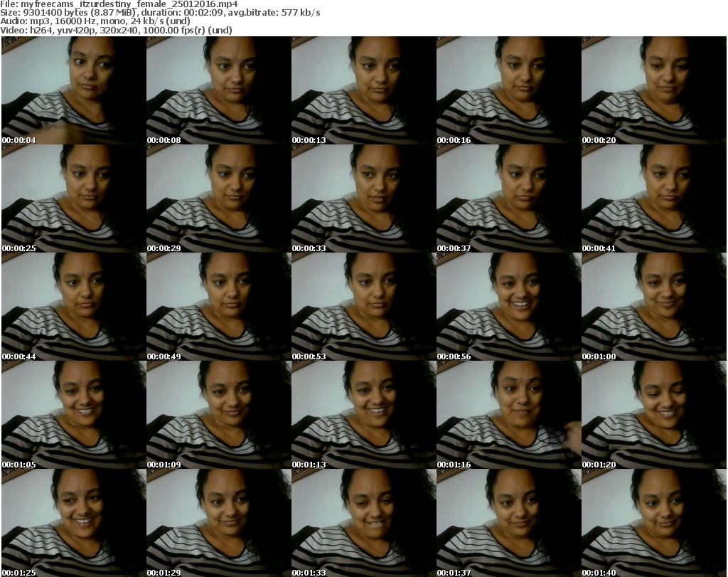
Task: Click the Video h264 info line
Action: pos(116,30)
